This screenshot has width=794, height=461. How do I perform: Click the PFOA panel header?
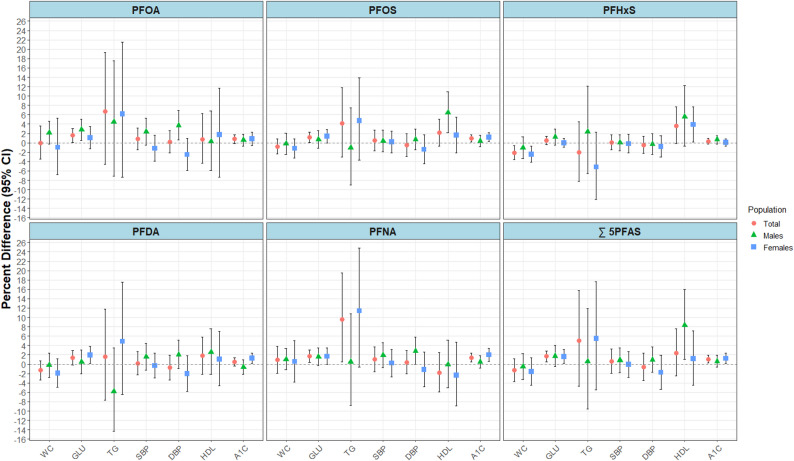pyautogui.click(x=146, y=10)
